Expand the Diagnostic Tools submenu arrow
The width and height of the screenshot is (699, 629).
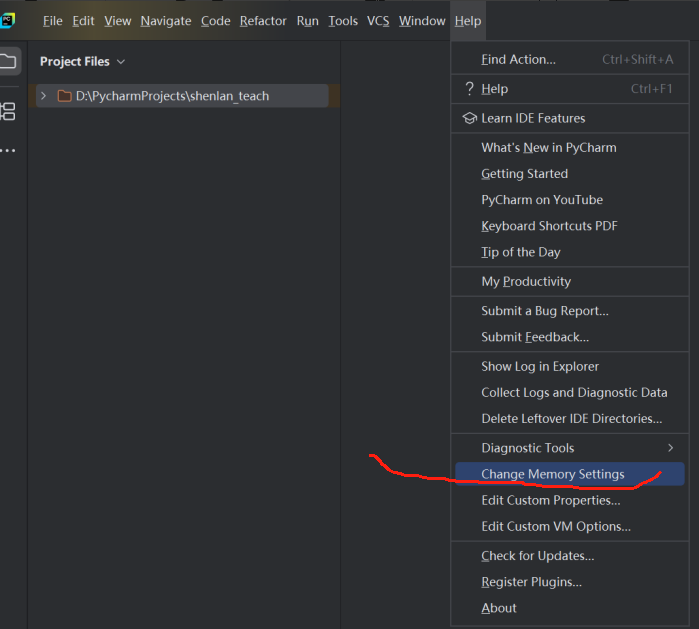(x=670, y=448)
